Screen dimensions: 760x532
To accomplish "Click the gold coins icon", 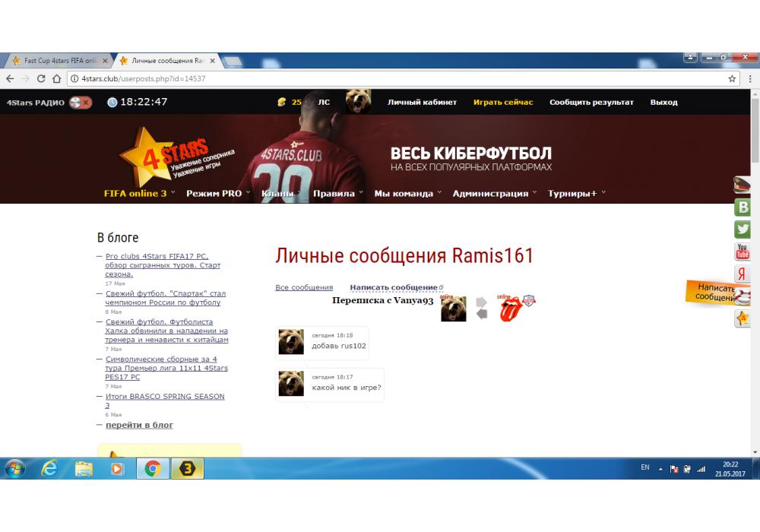I will 282,103.
